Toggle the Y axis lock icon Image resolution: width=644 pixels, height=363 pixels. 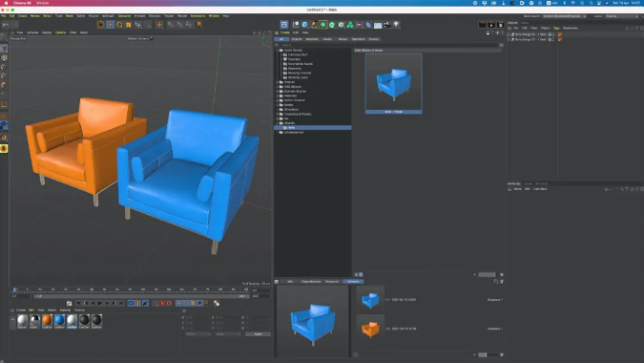[179, 25]
